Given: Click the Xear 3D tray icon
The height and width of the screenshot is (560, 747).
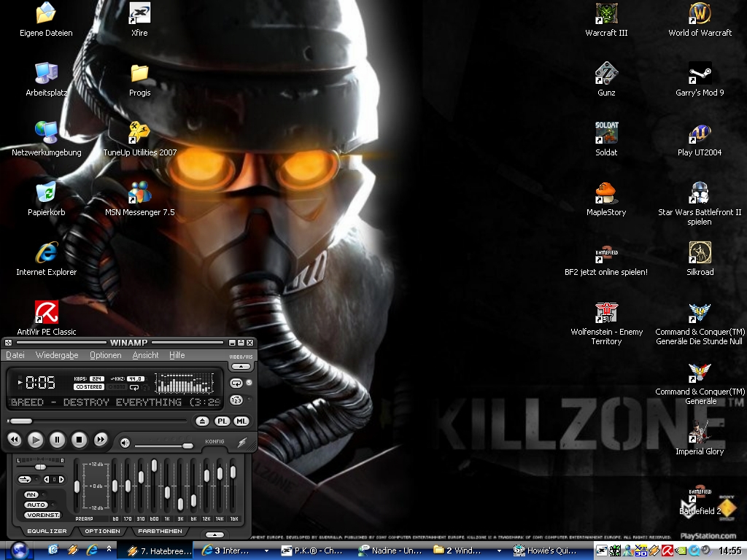Looking at the screenshot, I should tap(641, 551).
